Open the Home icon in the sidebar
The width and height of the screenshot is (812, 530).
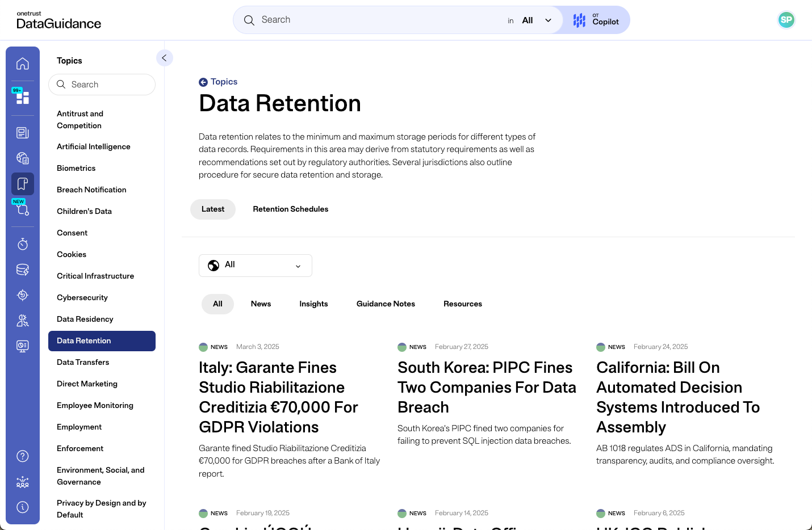23,63
